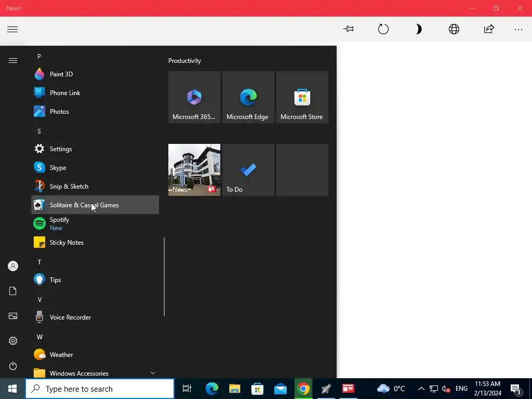
Task: Open Settings from the app list
Action: point(95,149)
